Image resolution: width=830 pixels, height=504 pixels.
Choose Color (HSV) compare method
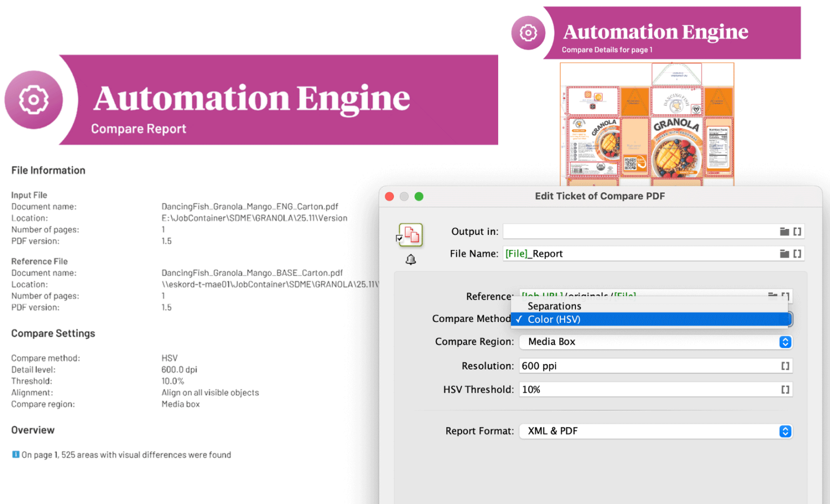click(554, 319)
